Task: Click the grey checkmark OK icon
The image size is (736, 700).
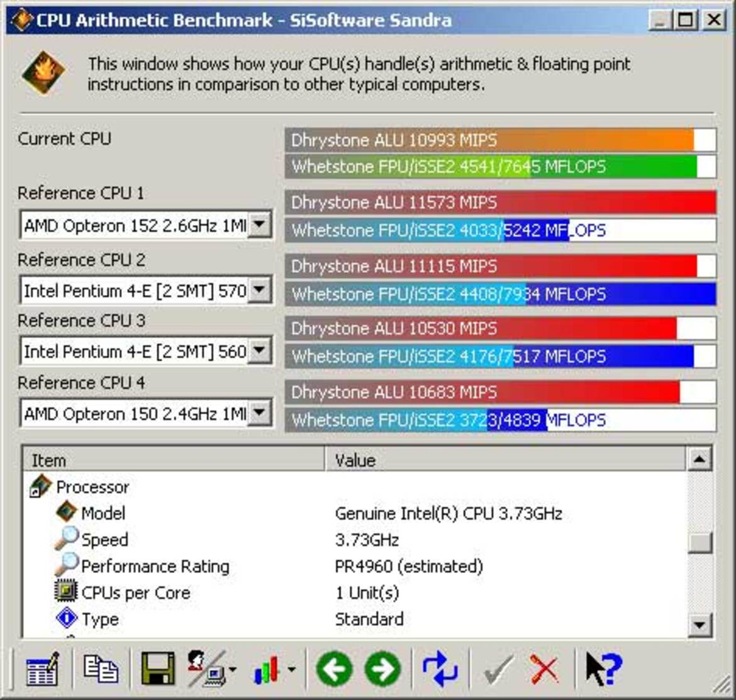Action: [x=498, y=670]
